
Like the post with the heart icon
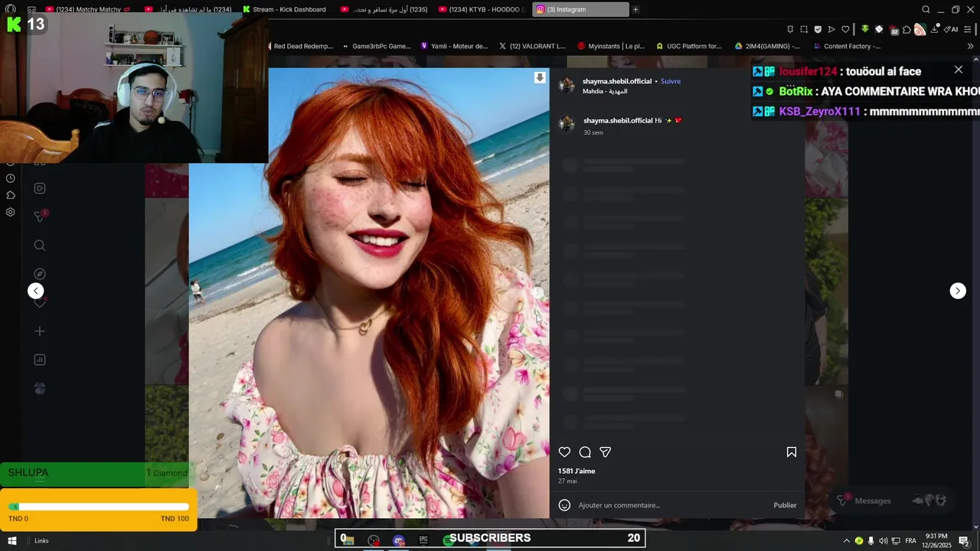(564, 452)
